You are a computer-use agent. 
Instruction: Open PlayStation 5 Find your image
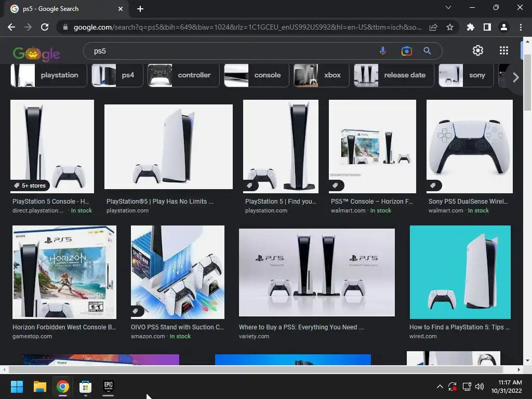click(x=281, y=146)
